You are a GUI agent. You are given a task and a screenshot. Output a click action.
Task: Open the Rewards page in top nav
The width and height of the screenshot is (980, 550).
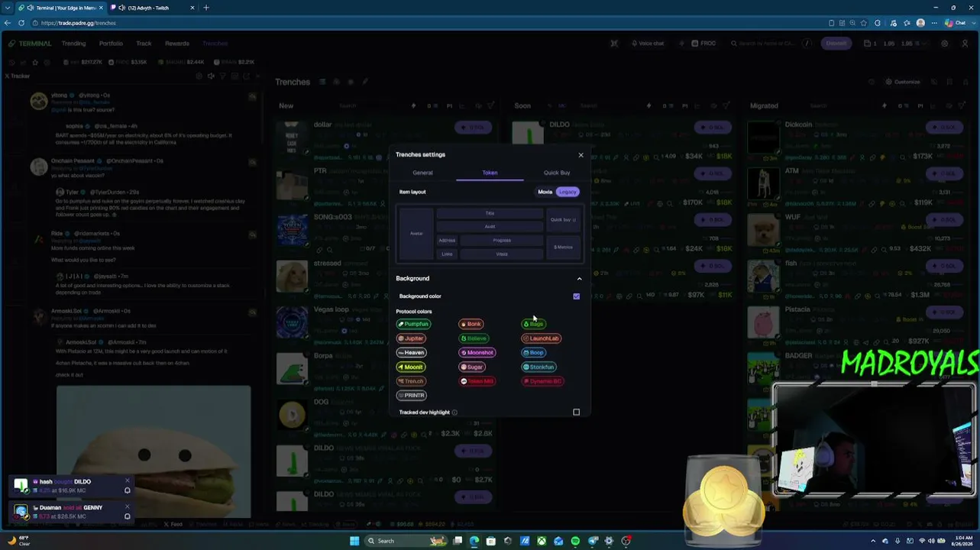pos(177,44)
